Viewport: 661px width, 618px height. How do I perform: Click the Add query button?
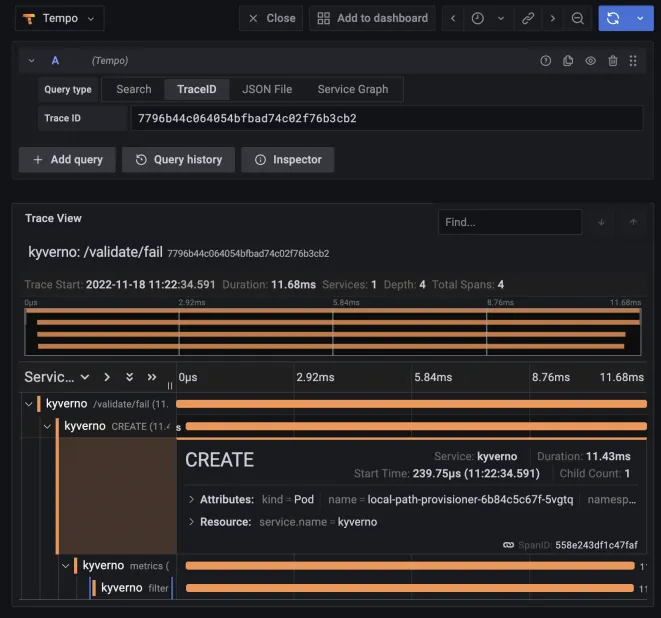click(67, 159)
